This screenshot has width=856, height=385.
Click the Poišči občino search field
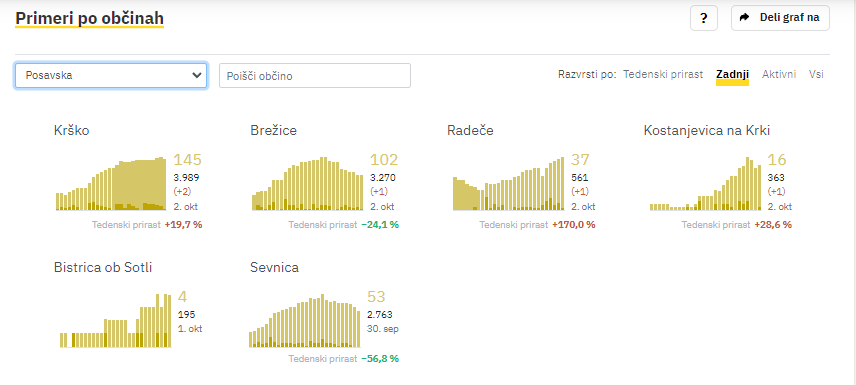314,75
